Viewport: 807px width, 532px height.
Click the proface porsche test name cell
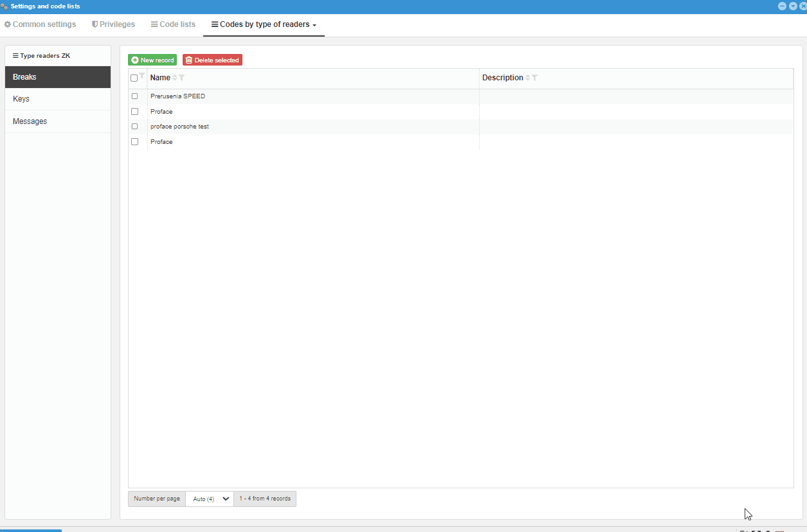coord(313,127)
